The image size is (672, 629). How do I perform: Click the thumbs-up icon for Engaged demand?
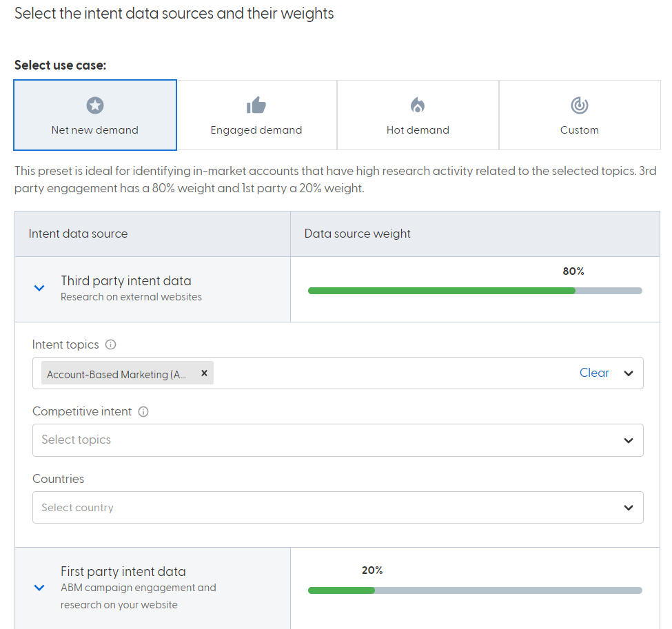[256, 105]
